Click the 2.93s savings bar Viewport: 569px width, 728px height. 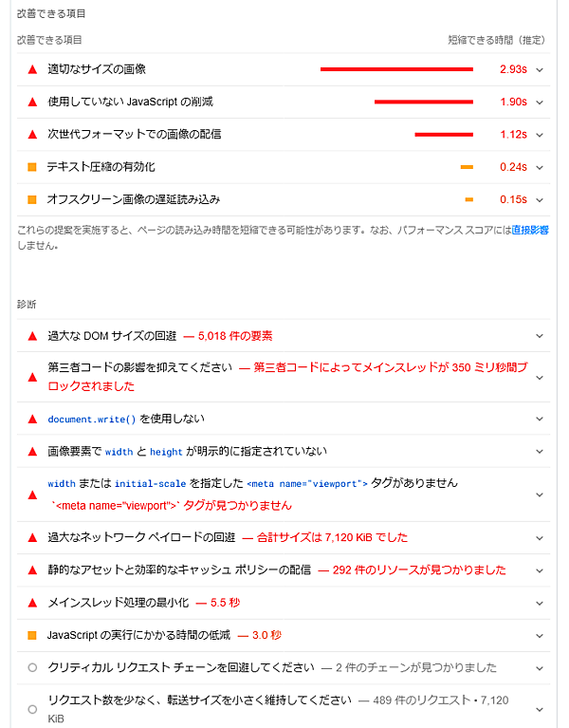point(396,69)
